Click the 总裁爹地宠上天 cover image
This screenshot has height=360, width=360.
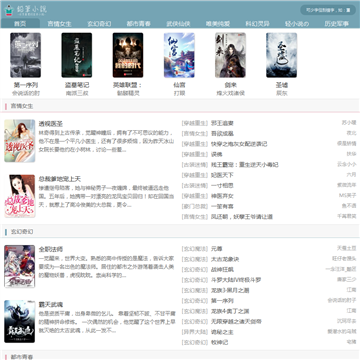point(20,196)
